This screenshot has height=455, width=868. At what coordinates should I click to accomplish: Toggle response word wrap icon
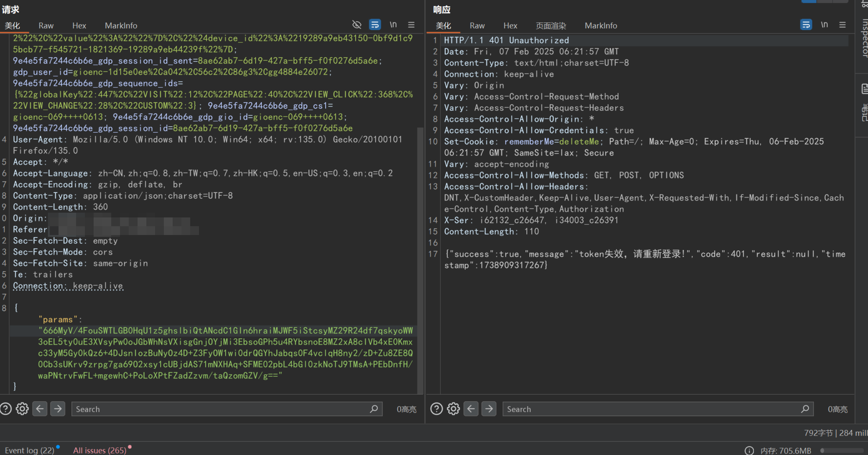click(806, 25)
